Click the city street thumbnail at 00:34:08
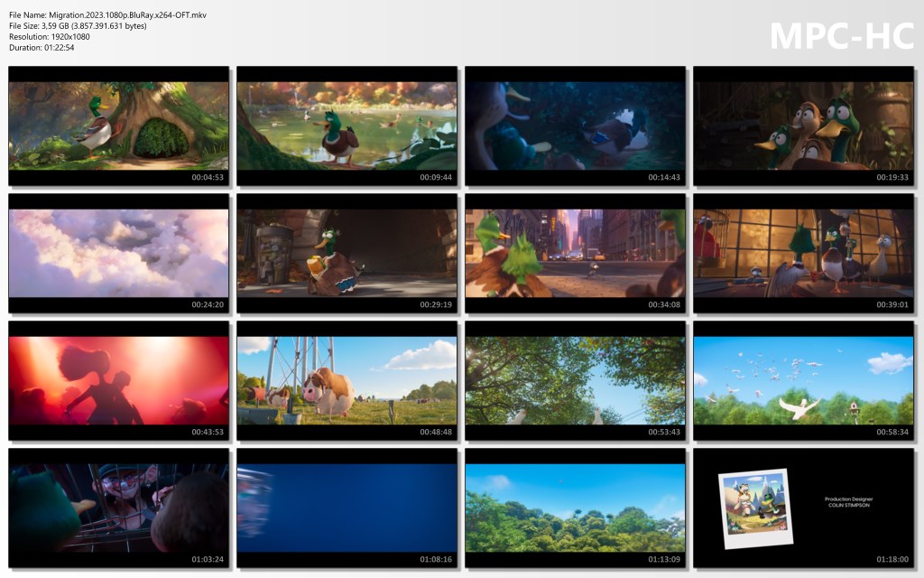This screenshot has width=924, height=578. click(x=576, y=253)
